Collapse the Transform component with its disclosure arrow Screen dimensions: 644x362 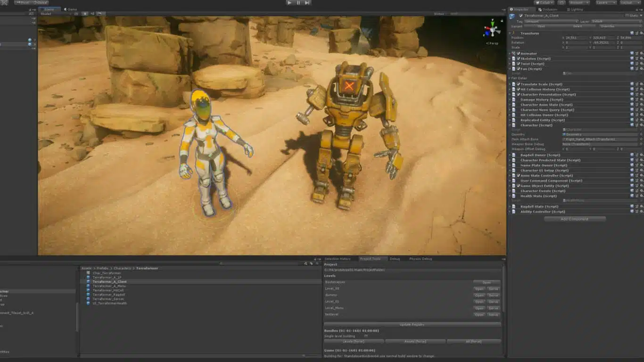point(510,33)
